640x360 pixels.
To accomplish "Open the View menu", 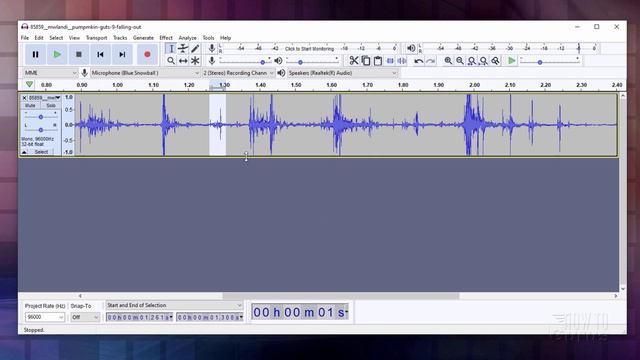I will pos(74,38).
